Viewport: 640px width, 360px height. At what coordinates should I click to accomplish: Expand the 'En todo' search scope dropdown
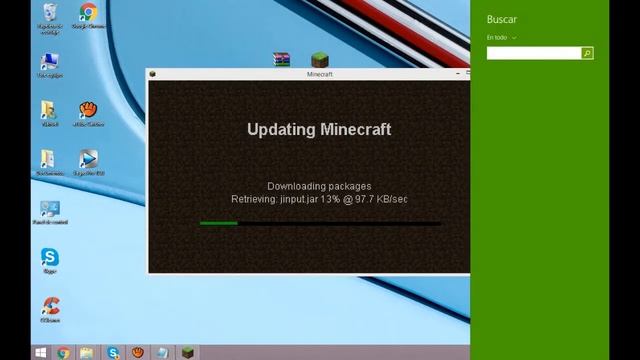pos(501,38)
